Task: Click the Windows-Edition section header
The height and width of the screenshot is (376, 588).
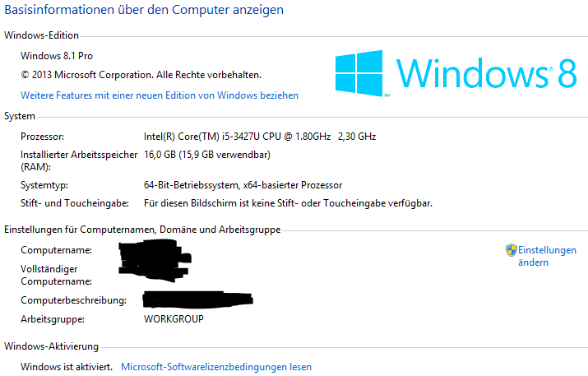Action: pos(41,35)
